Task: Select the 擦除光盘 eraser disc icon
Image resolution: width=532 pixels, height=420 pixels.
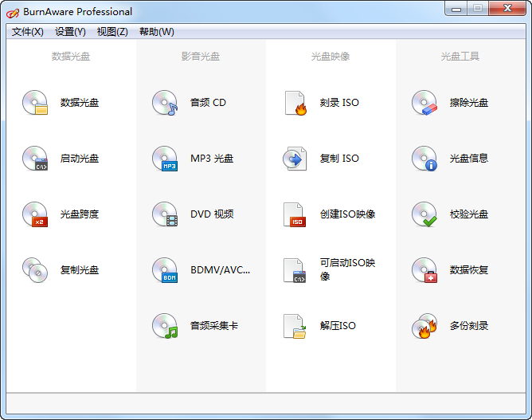Action: 424,103
